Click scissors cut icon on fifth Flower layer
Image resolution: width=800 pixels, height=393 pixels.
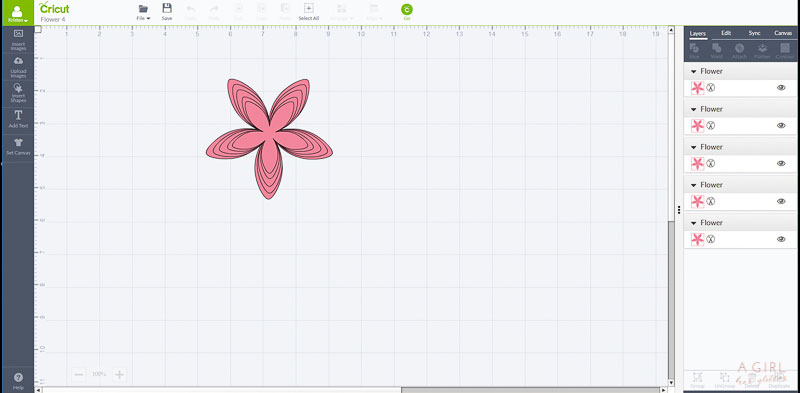(711, 239)
